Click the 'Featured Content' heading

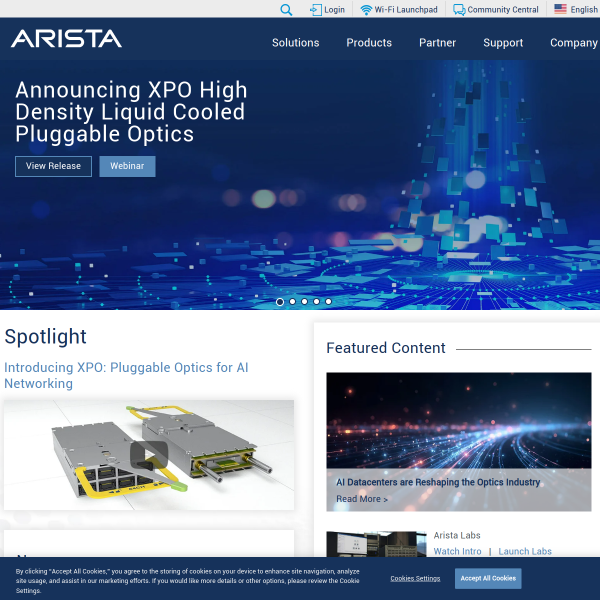(386, 348)
